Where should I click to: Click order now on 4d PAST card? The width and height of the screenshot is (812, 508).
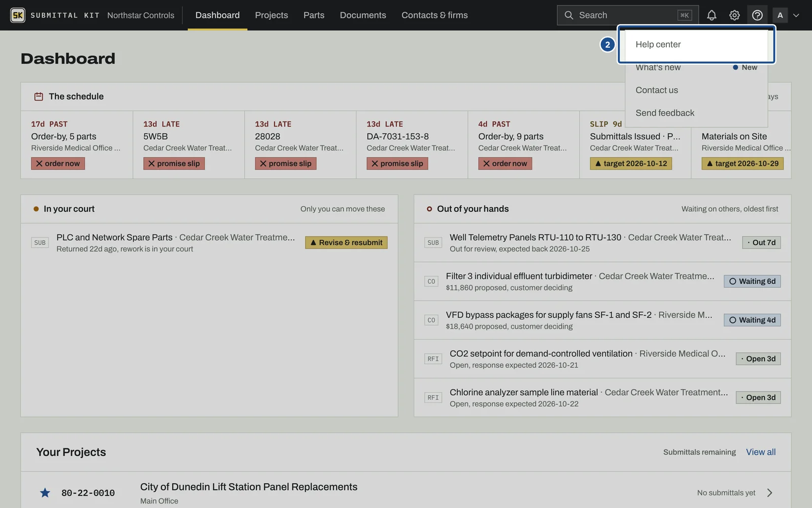point(505,164)
